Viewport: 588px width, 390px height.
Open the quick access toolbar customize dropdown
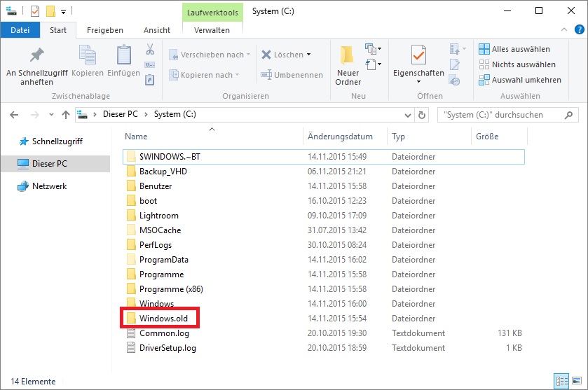click(x=63, y=12)
